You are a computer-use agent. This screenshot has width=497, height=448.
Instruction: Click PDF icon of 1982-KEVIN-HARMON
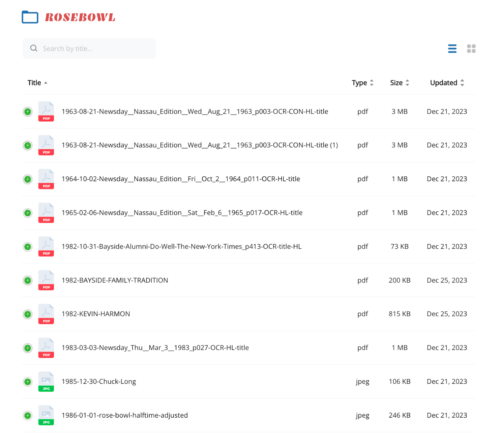46,314
